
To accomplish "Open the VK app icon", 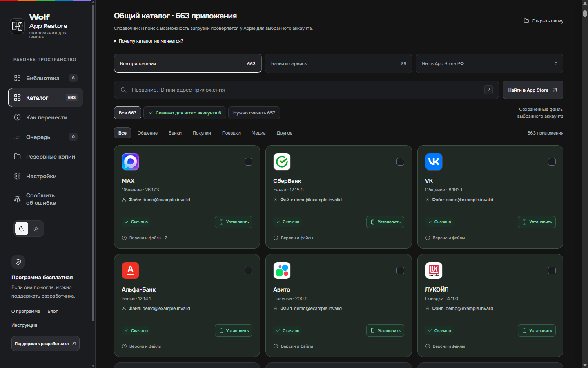I will click(434, 162).
